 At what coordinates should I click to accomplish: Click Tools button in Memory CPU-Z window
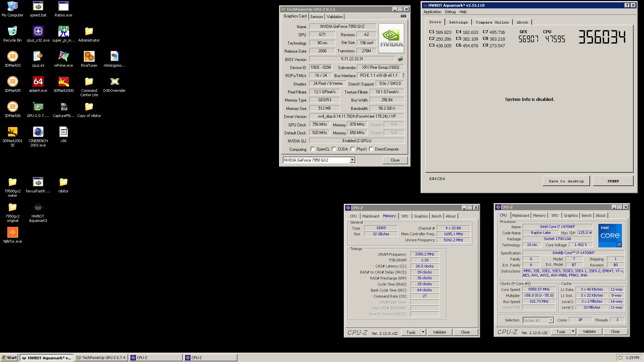[x=411, y=332]
